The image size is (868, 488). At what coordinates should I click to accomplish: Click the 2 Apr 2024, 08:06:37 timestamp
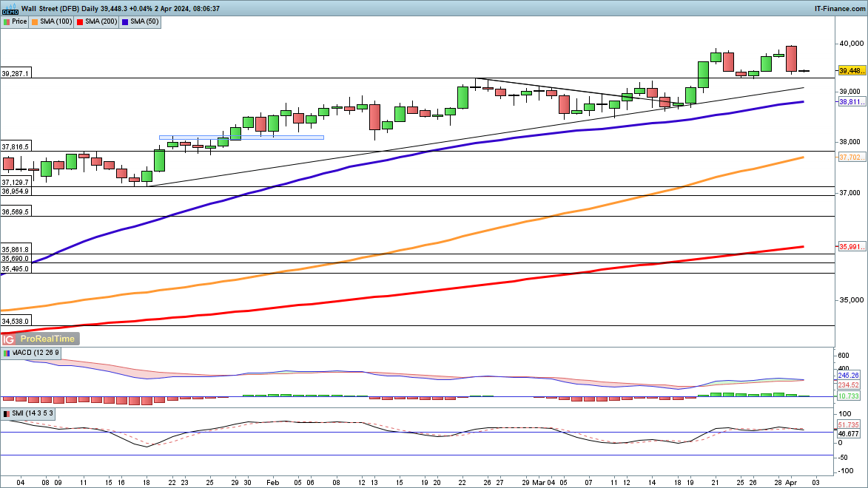[186, 9]
